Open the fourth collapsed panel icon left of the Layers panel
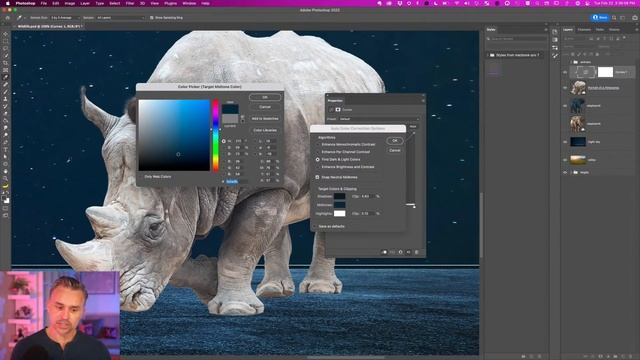This screenshot has width=640, height=360. (x=555, y=56)
